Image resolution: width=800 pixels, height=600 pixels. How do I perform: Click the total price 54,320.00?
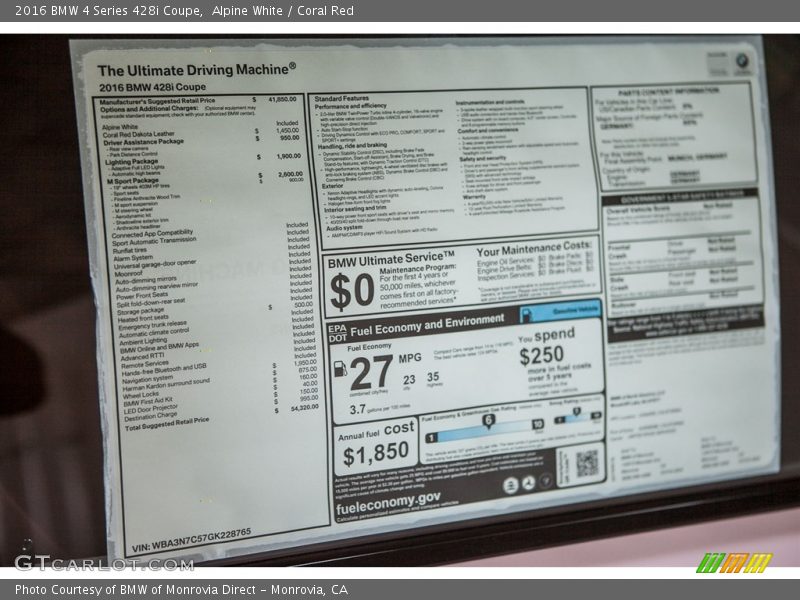tap(305, 408)
